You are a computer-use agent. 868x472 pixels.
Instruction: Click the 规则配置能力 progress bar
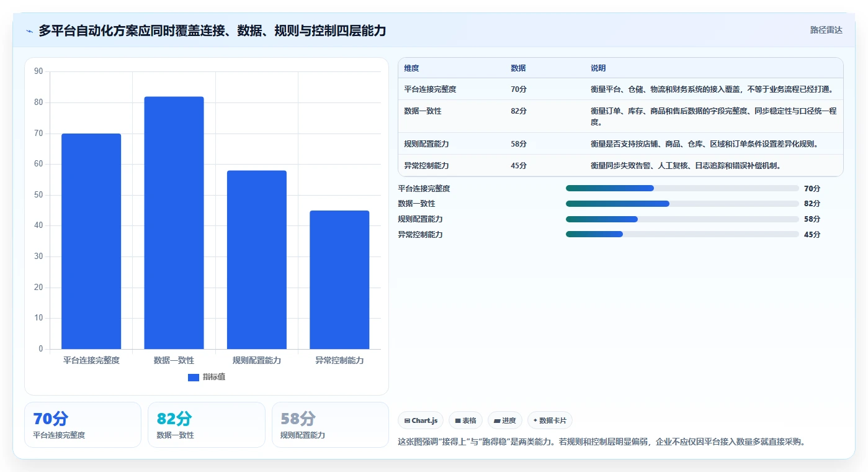(x=682, y=219)
